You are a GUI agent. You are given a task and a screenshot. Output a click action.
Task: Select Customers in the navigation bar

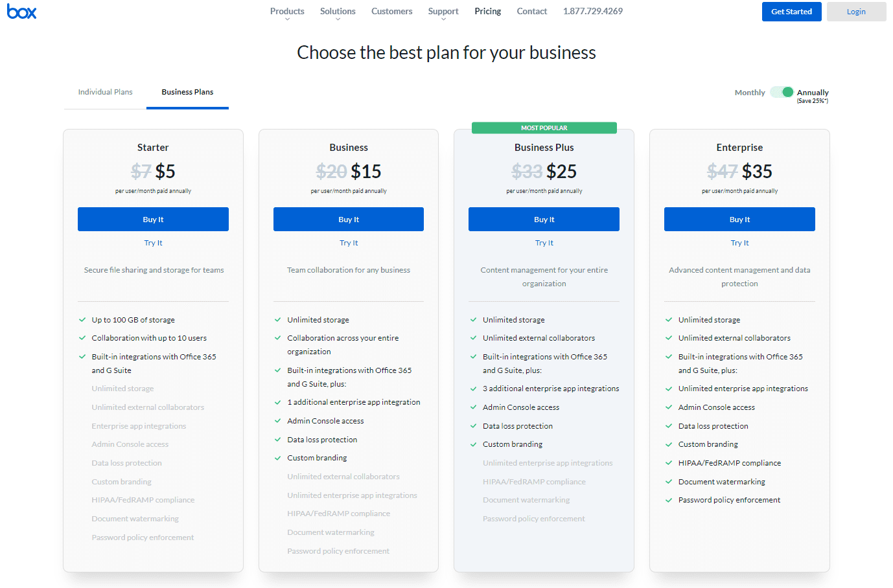pyautogui.click(x=391, y=11)
